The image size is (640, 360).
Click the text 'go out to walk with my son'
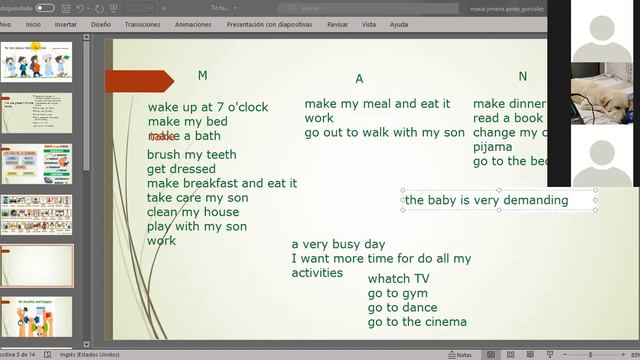384,133
